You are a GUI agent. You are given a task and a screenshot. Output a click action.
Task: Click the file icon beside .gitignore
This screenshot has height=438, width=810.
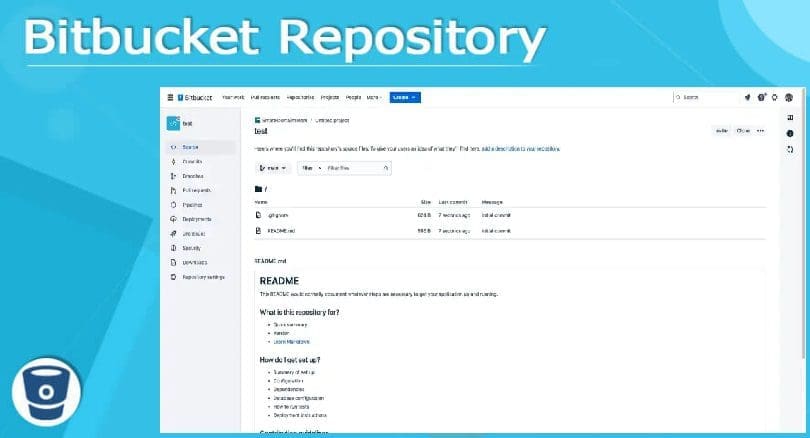tap(258, 215)
